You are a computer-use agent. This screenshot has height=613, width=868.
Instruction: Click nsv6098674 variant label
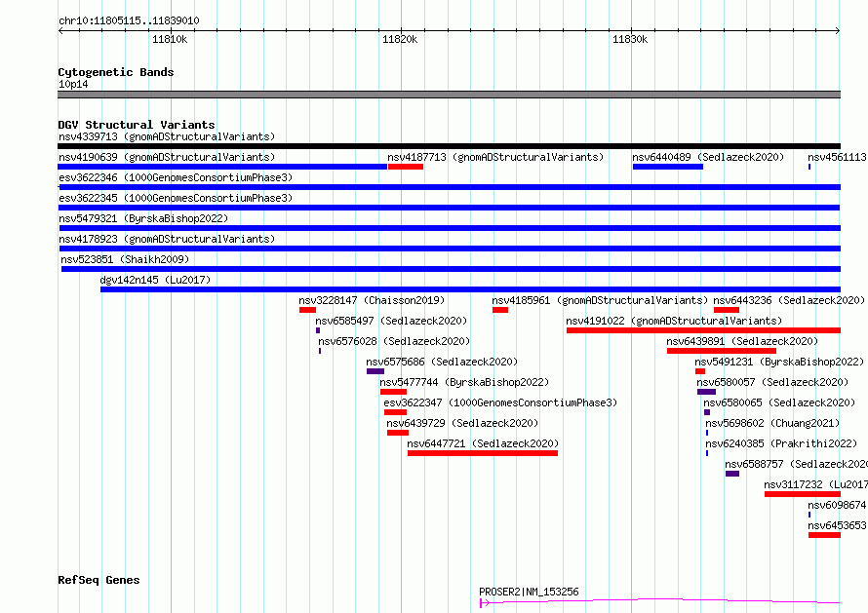point(837,505)
